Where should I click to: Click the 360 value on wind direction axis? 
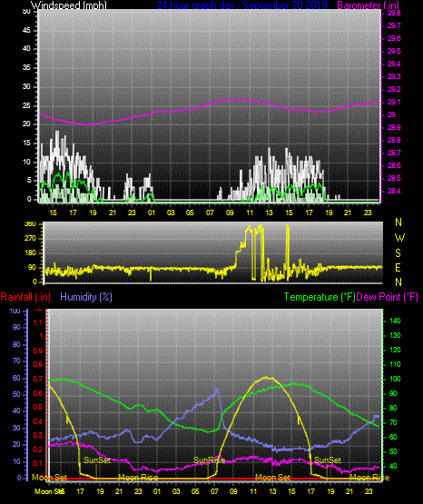point(31,224)
